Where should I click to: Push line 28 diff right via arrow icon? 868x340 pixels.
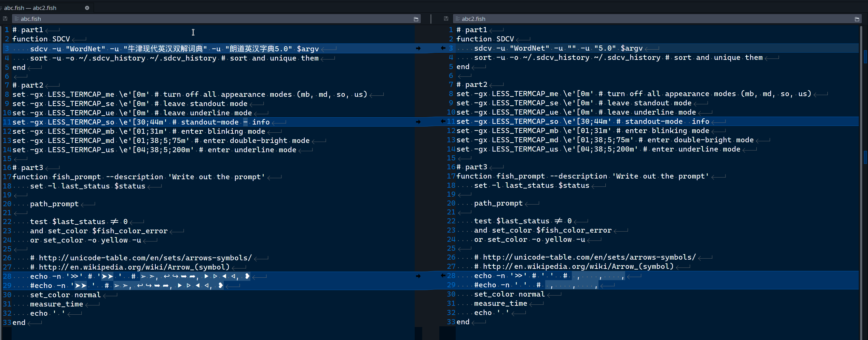[x=419, y=276]
